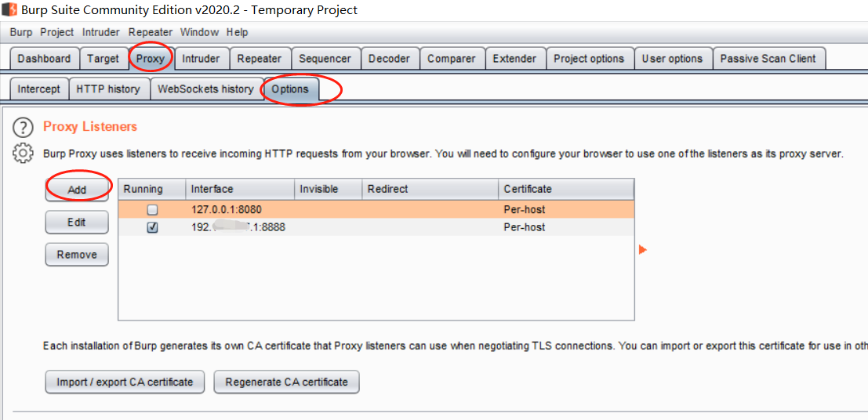Enable the 127.0.0.1:8080 listener Running checkbox
The width and height of the screenshot is (868, 420).
[x=152, y=210]
